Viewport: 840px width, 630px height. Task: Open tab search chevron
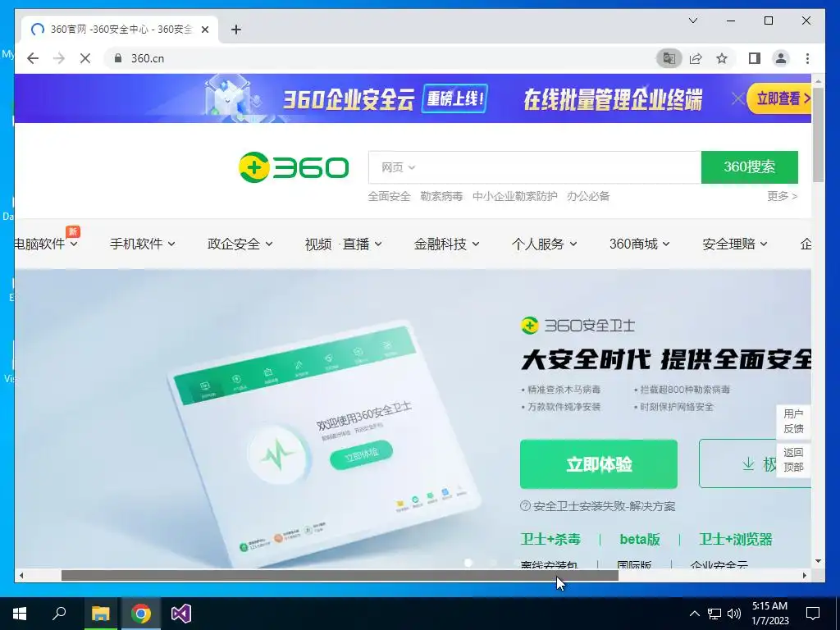pyautogui.click(x=693, y=21)
